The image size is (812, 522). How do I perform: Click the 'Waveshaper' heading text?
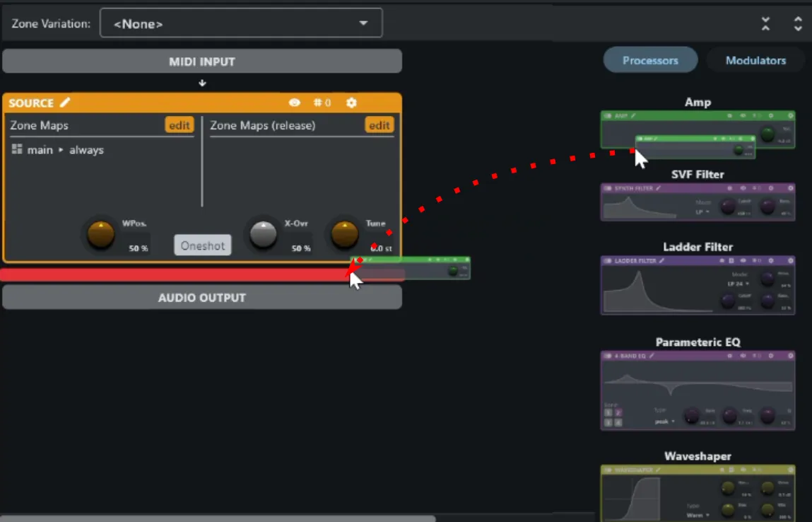pyautogui.click(x=698, y=456)
